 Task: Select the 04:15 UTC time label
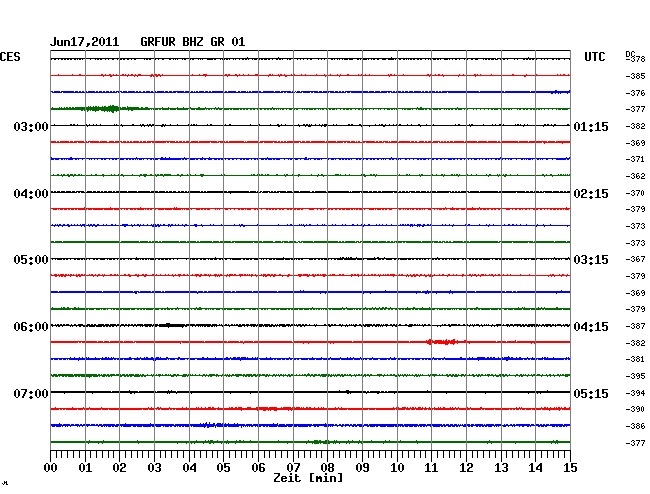pos(591,327)
